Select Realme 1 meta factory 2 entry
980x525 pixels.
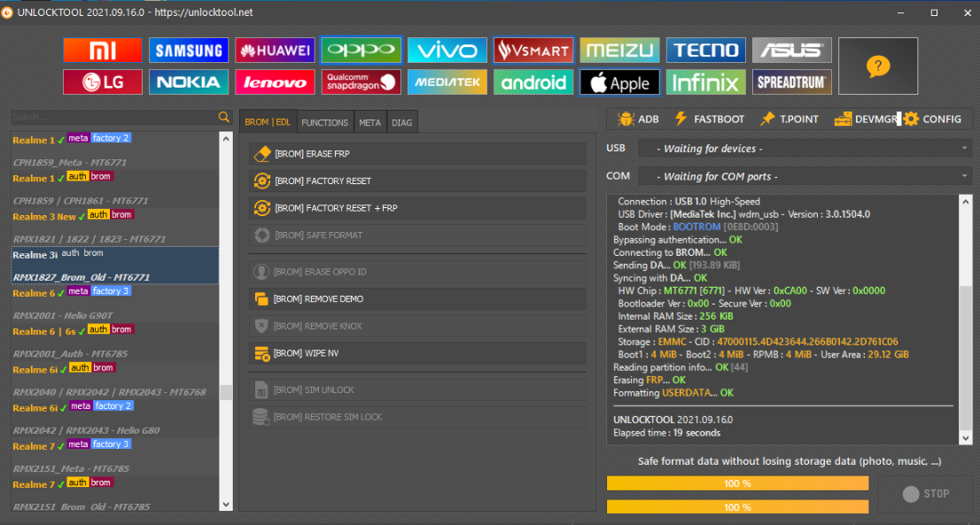[115, 151]
